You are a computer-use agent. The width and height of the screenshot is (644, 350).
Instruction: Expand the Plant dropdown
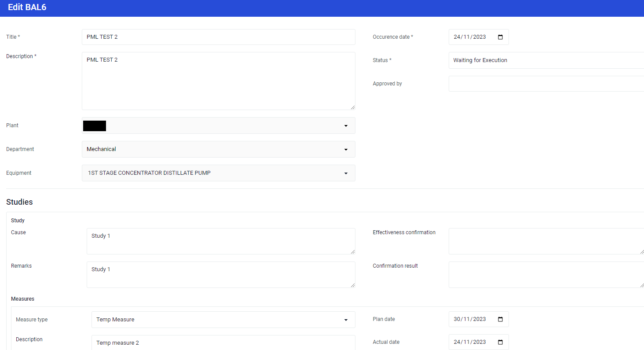click(346, 126)
